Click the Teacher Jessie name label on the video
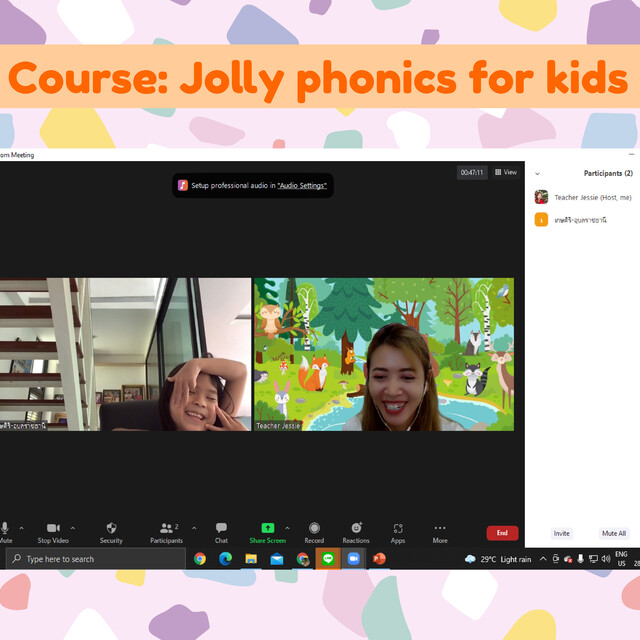The width and height of the screenshot is (640, 640). (278, 426)
